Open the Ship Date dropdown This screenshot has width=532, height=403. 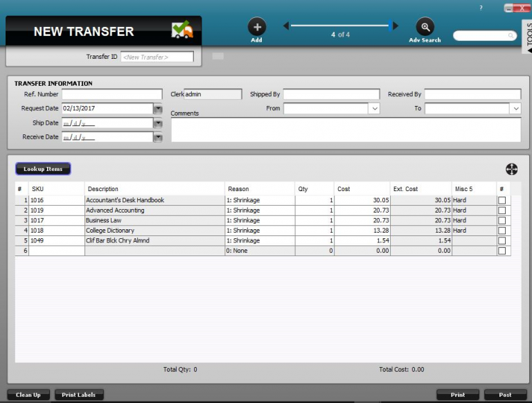coord(157,123)
